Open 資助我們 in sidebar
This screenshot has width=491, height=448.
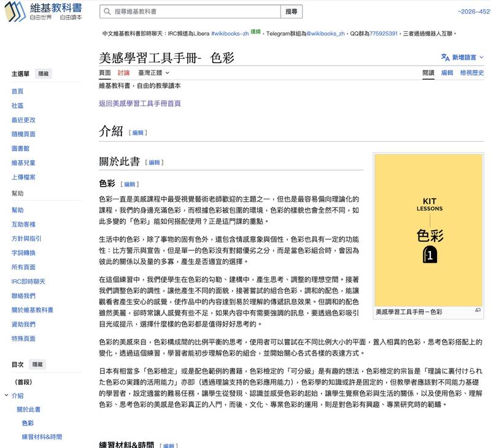[x=23, y=324]
